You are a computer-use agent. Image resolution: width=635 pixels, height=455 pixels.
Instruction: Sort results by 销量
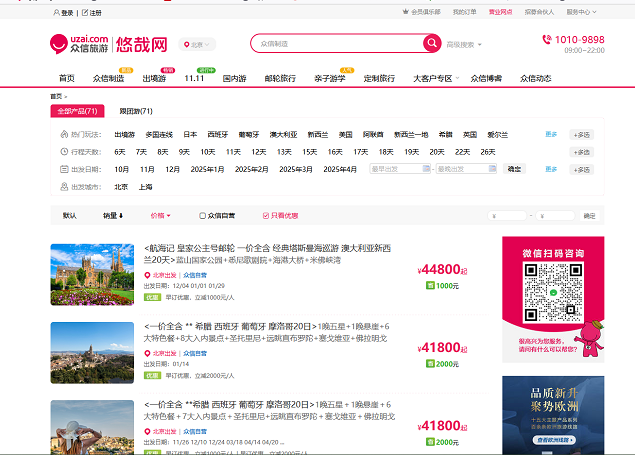click(113, 215)
